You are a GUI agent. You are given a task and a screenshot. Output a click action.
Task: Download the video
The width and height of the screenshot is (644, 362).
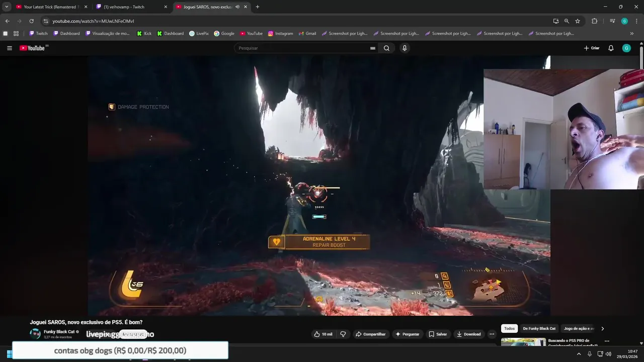[468, 334]
